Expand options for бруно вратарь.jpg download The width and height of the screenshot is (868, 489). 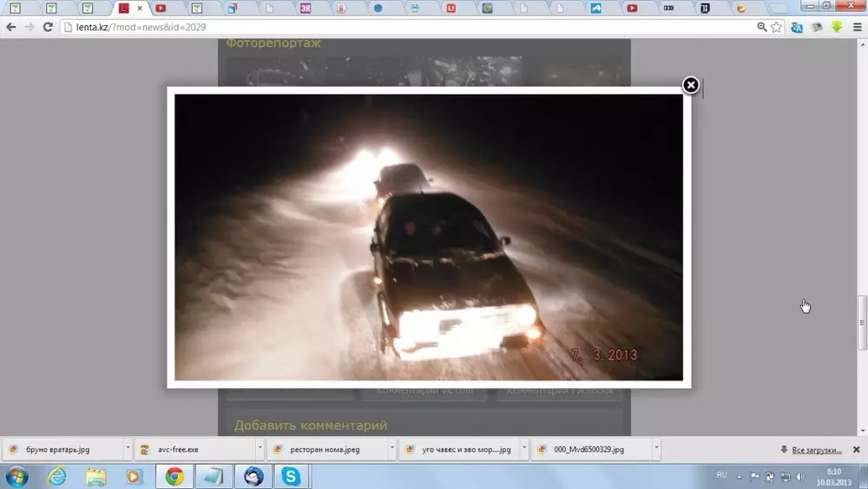pyautogui.click(x=128, y=449)
